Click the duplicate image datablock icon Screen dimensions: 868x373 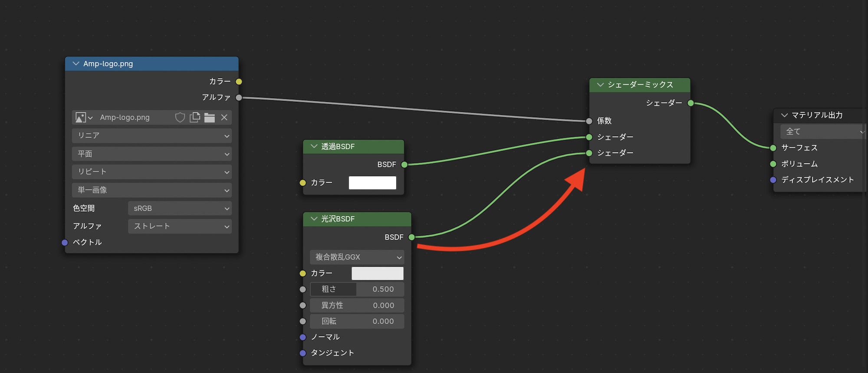point(195,118)
